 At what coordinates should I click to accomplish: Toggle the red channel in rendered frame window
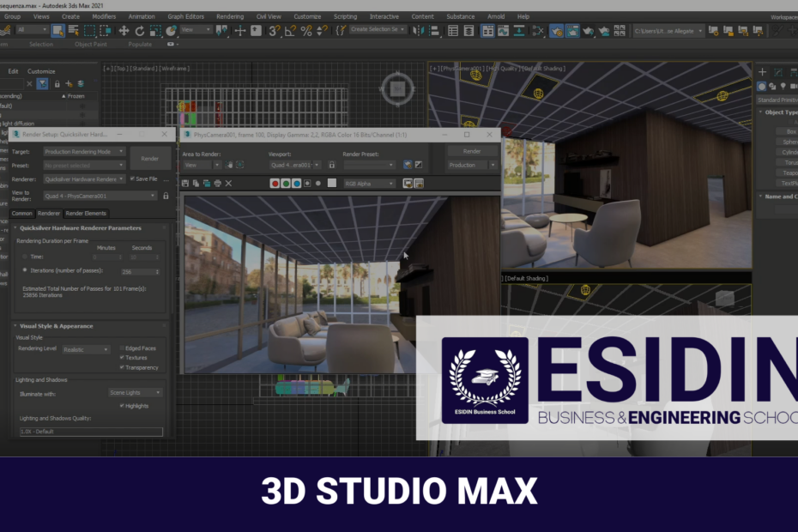pyautogui.click(x=275, y=183)
